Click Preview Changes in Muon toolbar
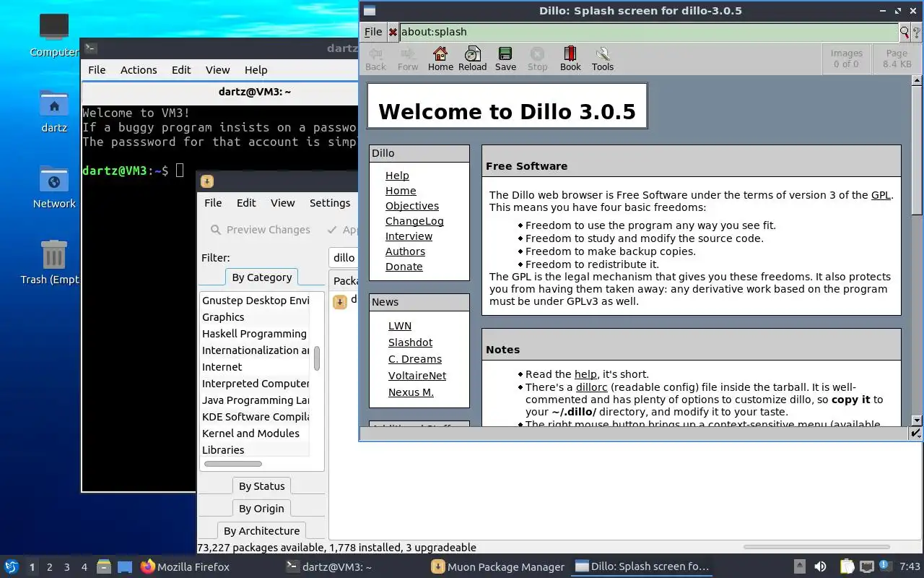The width and height of the screenshot is (924, 578). (x=260, y=230)
